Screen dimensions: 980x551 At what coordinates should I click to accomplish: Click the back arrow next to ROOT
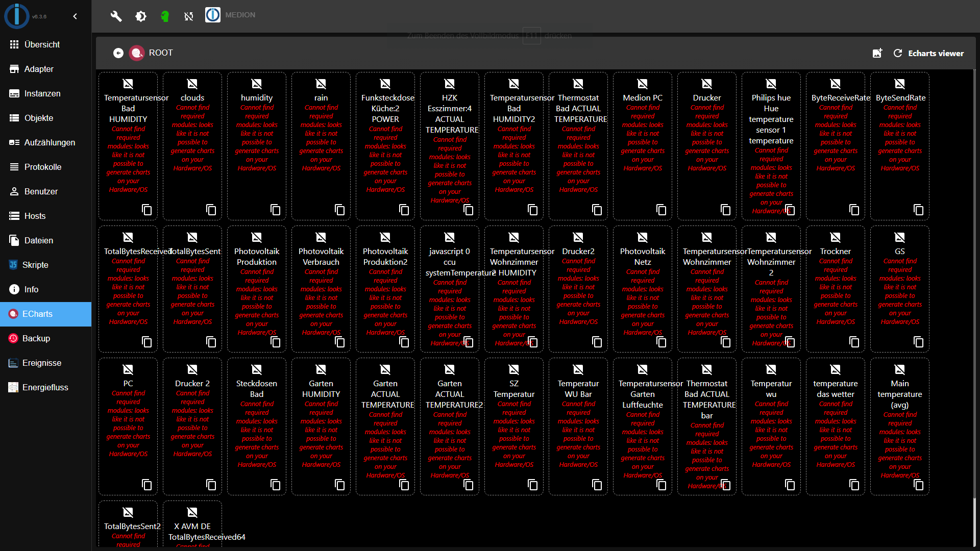click(118, 53)
